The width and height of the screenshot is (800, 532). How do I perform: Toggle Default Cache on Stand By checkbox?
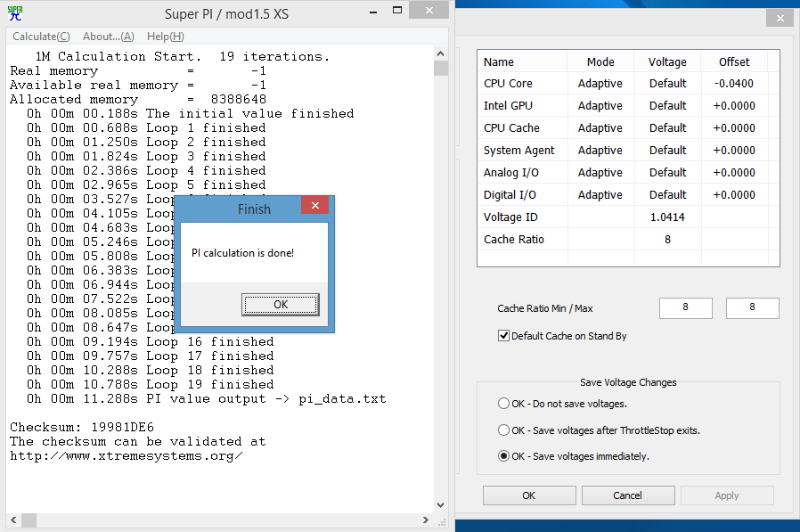503,335
